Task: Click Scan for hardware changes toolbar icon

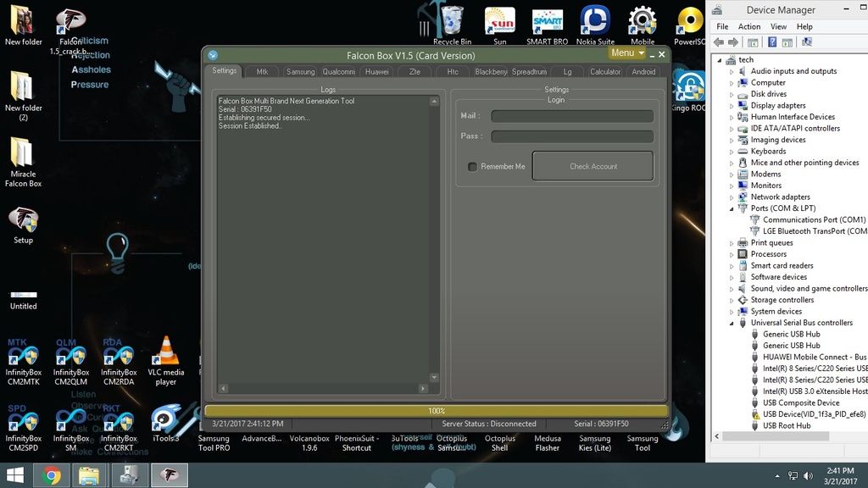Action: 807,42
